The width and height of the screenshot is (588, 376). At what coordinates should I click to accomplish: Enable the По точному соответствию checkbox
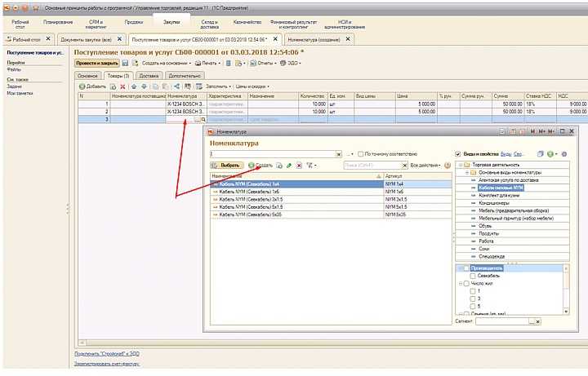(x=360, y=154)
